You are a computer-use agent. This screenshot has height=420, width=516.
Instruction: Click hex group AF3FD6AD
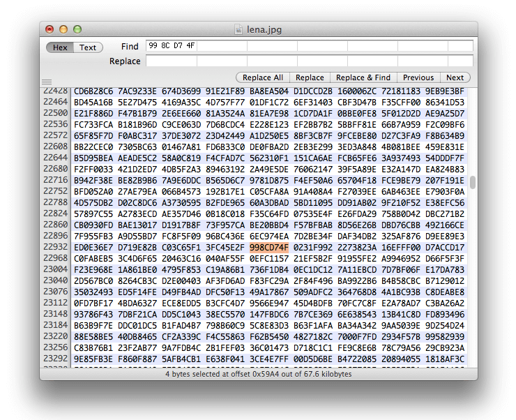point(225,281)
